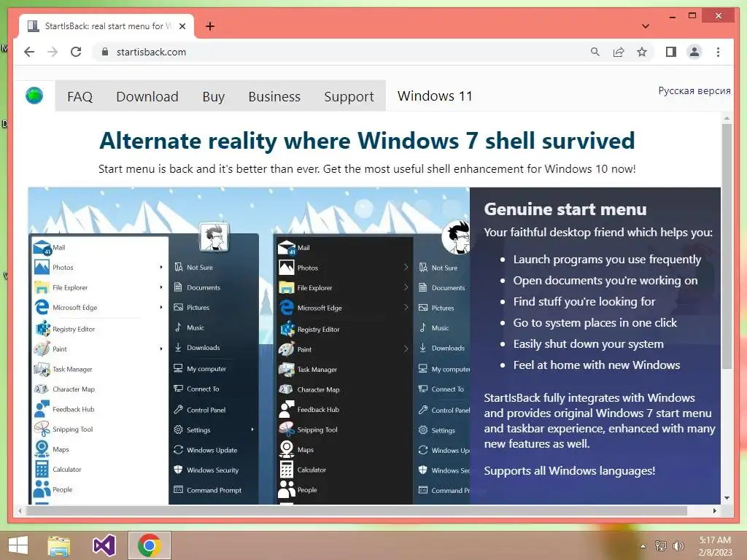Click the scroll right arrow
The width and height of the screenshot is (747, 560).
click(715, 510)
